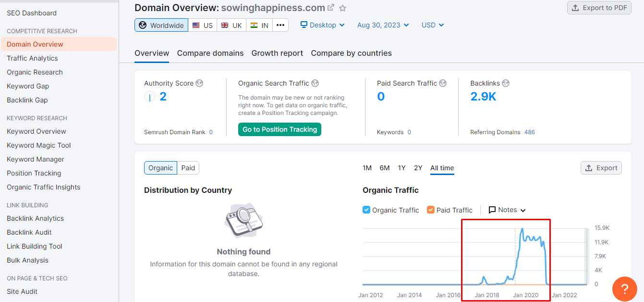The width and height of the screenshot is (644, 302).
Task: Open Backlink Analytics in the sidebar
Action: tap(36, 218)
